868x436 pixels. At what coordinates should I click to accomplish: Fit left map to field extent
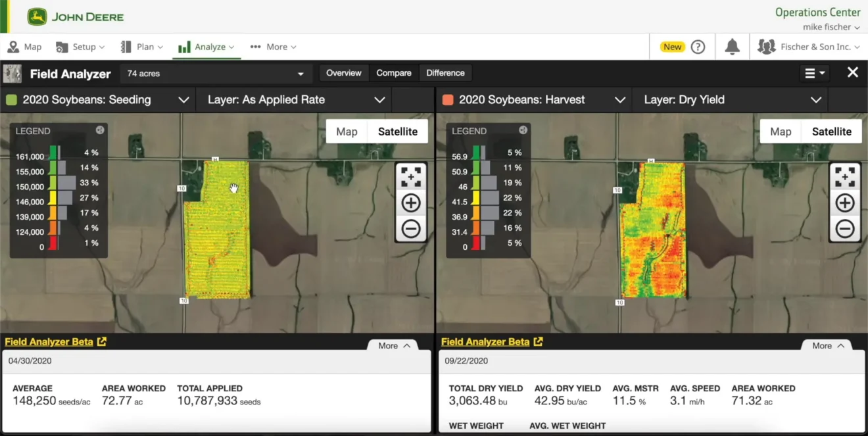click(x=411, y=176)
